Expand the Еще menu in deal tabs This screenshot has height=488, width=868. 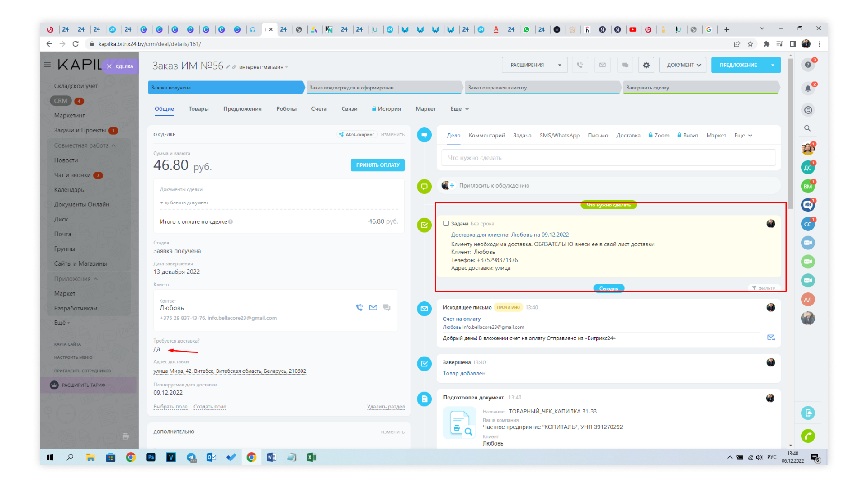[460, 109]
